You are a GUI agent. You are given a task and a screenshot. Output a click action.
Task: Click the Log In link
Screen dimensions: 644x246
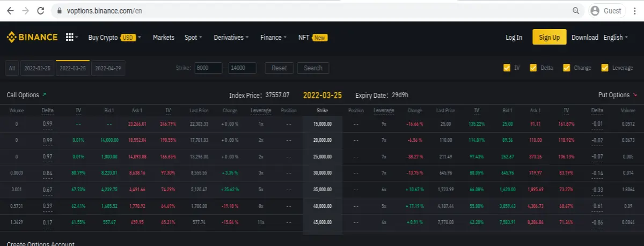pyautogui.click(x=514, y=38)
